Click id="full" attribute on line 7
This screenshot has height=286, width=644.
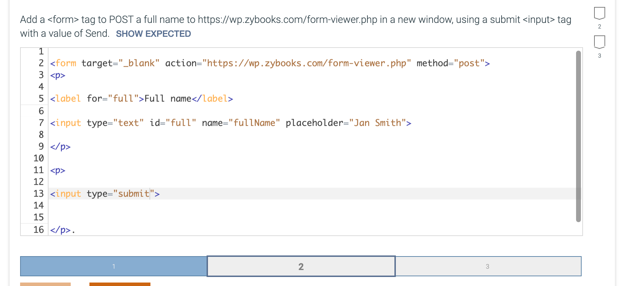[x=173, y=123]
